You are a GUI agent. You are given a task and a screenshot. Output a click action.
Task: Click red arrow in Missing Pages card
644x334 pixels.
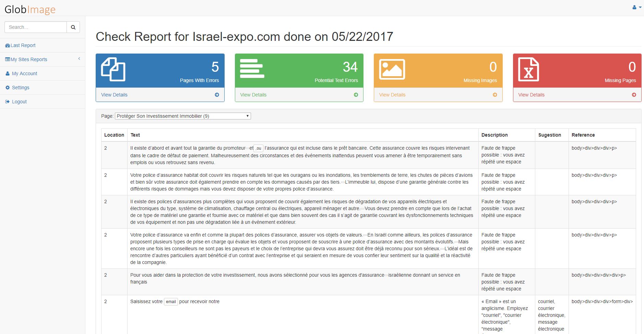pos(634,95)
